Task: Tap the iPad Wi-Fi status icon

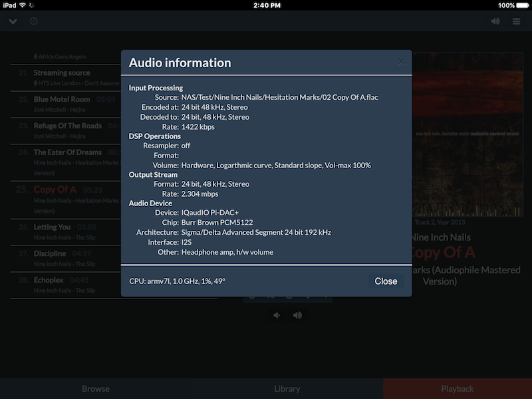Action: click(x=23, y=5)
